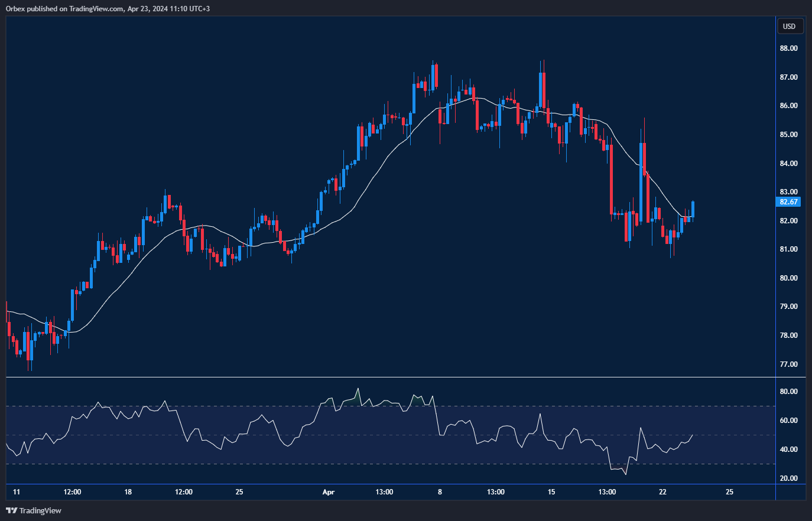This screenshot has height=521, width=812.
Task: Click the 18 date label on time axis
Action: (128, 492)
